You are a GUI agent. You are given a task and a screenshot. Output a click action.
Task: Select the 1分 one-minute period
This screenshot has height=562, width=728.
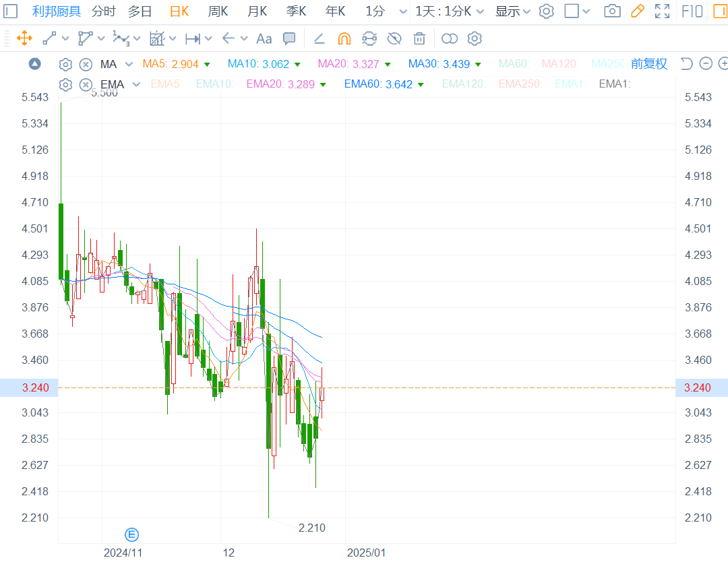375,11
